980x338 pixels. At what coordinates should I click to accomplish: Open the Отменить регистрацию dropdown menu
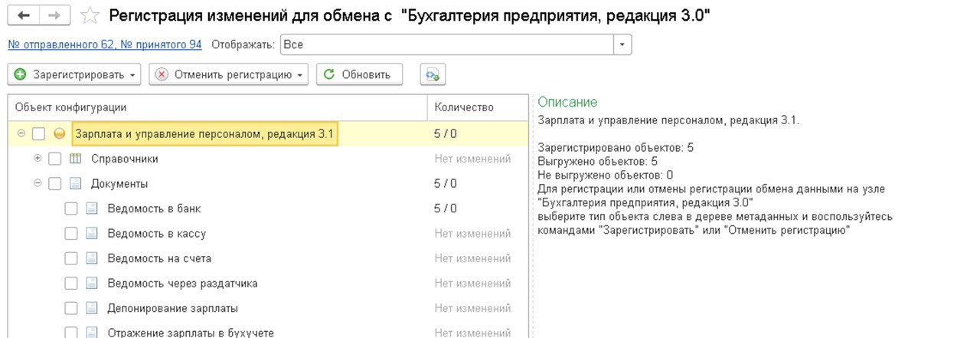click(300, 75)
